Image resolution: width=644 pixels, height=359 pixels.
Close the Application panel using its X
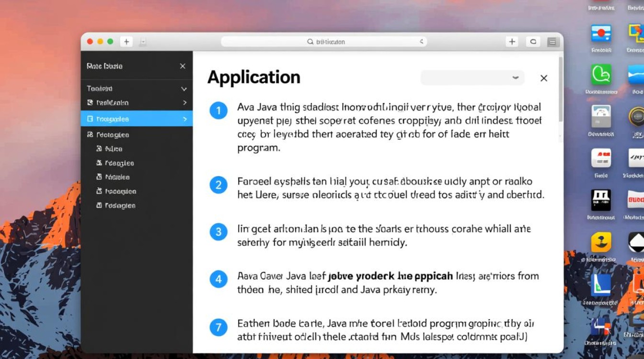(x=543, y=78)
